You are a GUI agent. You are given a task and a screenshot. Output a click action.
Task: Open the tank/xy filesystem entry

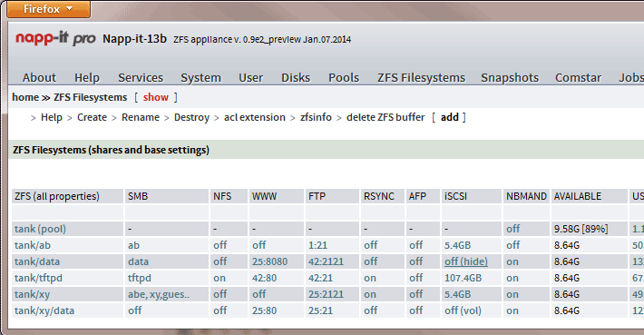coord(32,294)
